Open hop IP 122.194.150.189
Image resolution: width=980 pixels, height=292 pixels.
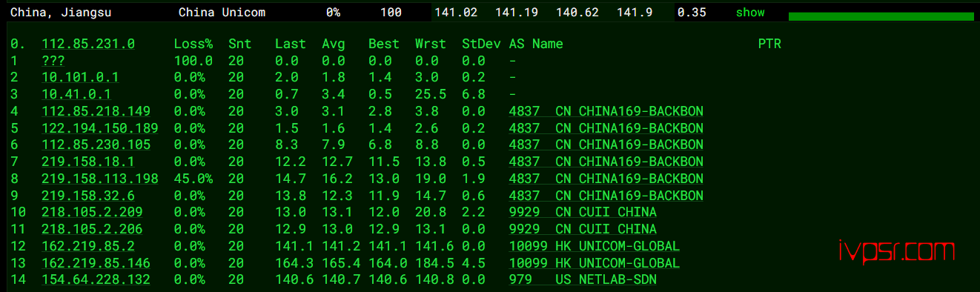tap(100, 129)
